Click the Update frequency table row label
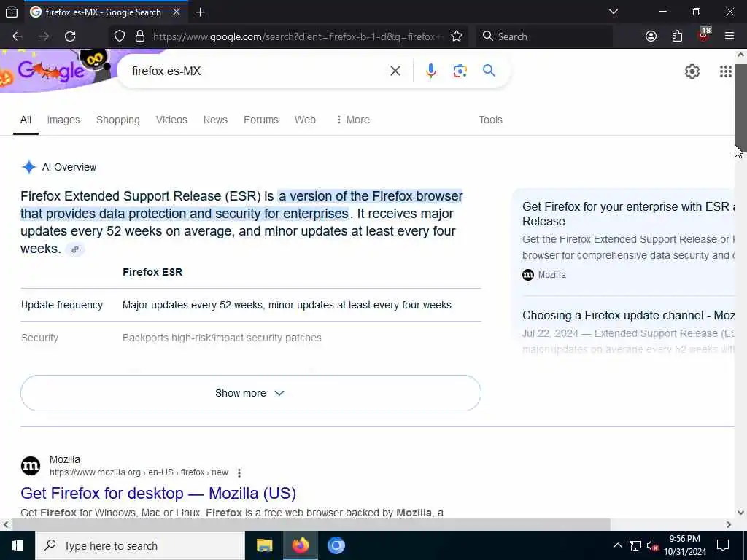The image size is (747, 560). click(62, 305)
